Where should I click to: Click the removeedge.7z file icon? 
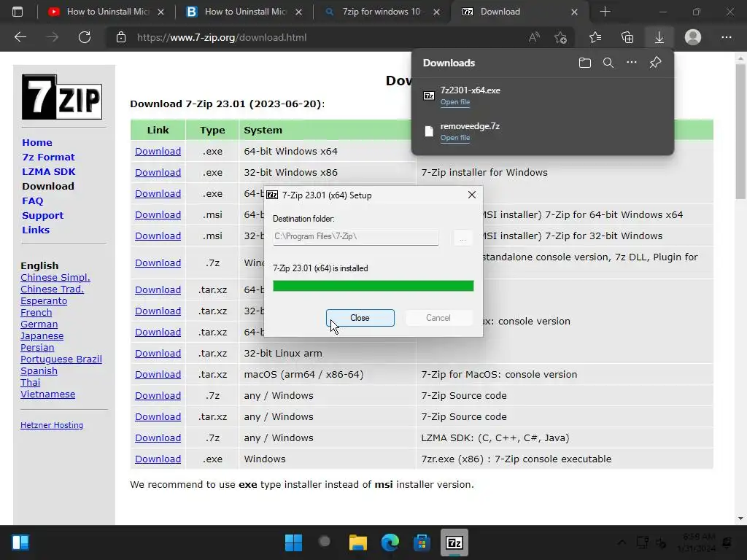(x=429, y=131)
